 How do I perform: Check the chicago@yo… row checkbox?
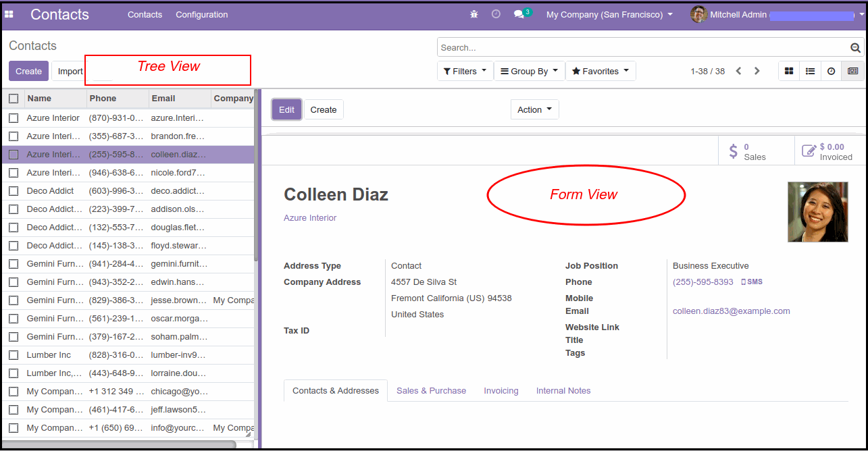(14, 392)
